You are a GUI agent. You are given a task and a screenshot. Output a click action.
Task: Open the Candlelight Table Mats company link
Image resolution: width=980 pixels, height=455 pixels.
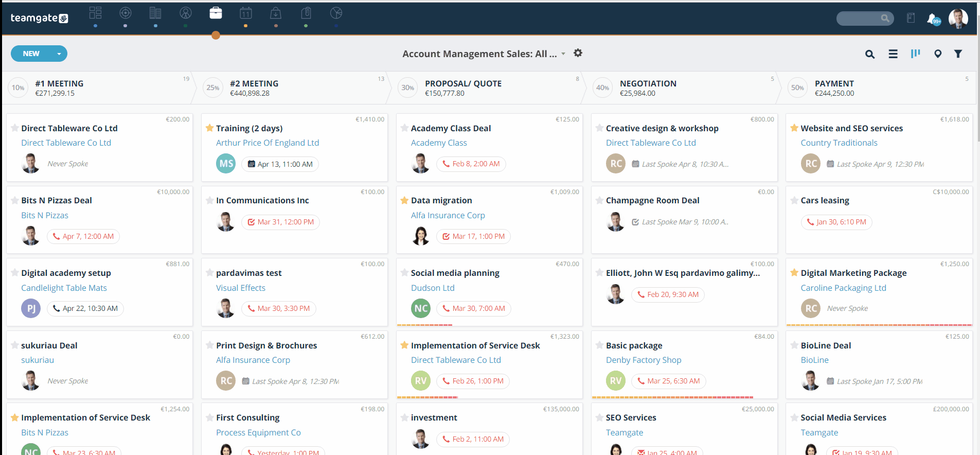pyautogui.click(x=64, y=288)
